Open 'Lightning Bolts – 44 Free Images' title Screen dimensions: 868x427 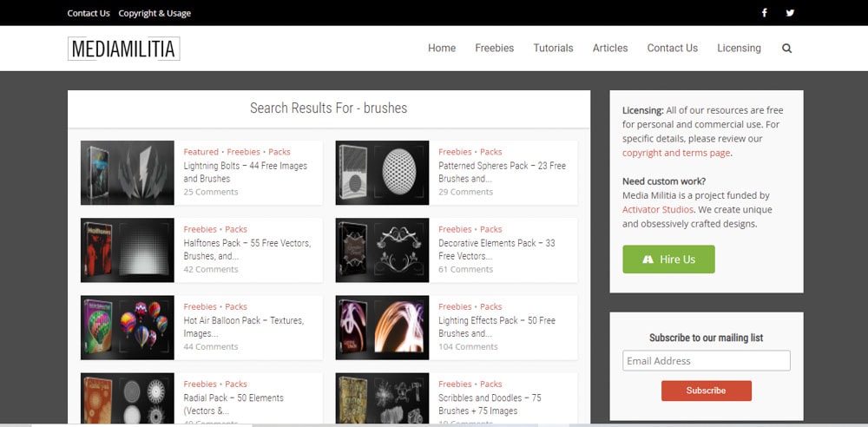(246, 172)
